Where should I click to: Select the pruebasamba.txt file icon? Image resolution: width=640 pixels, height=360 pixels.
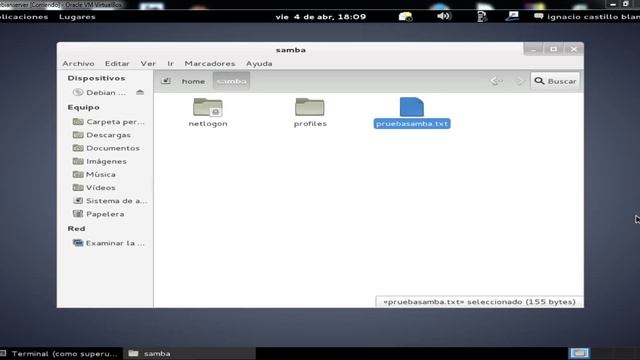(412, 107)
